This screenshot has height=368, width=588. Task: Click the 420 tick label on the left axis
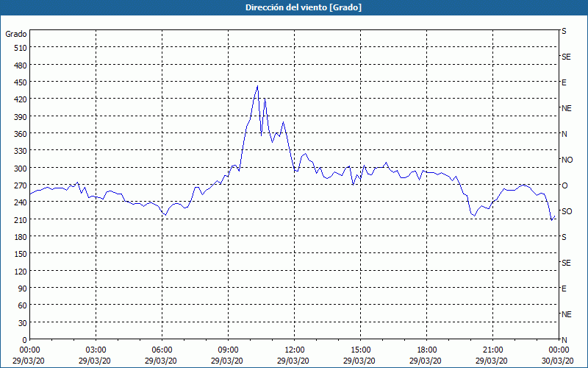tap(21, 99)
